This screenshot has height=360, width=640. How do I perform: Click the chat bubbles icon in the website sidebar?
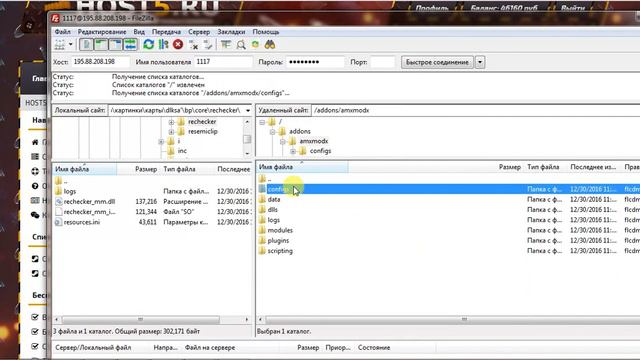click(x=35, y=215)
